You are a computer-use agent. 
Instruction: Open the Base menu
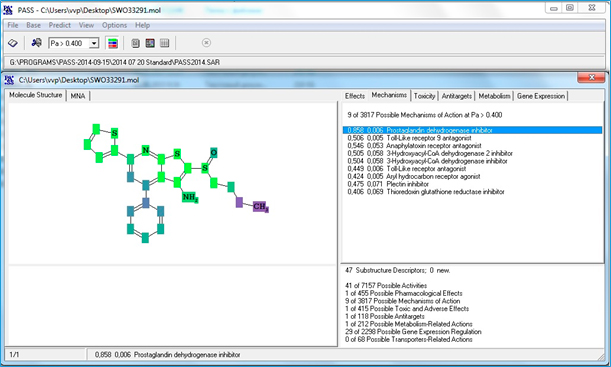34,25
